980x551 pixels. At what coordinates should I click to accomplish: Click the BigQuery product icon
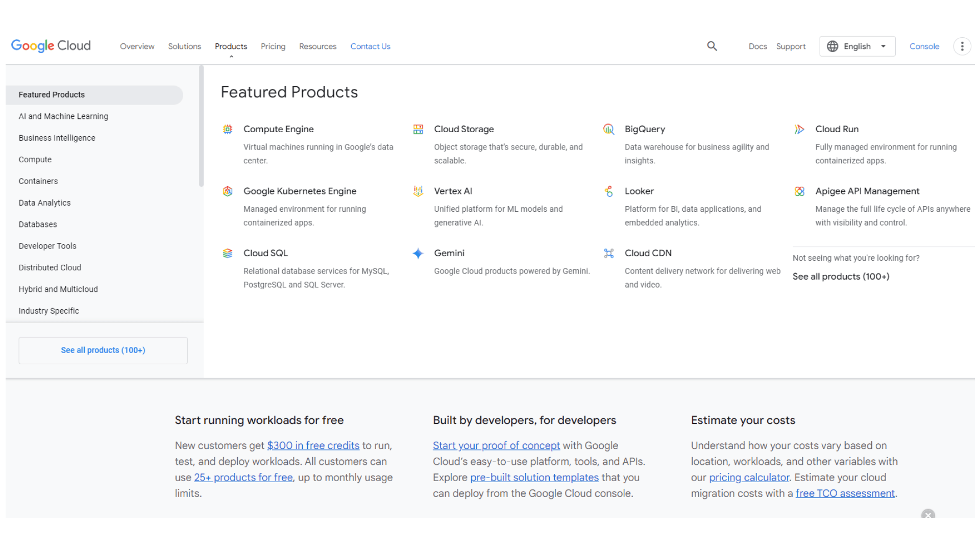coord(609,130)
